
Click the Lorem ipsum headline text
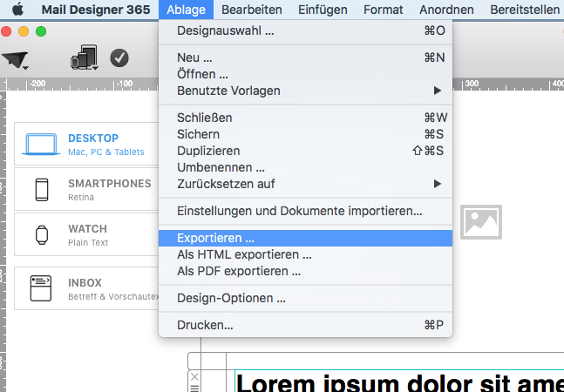(399, 383)
